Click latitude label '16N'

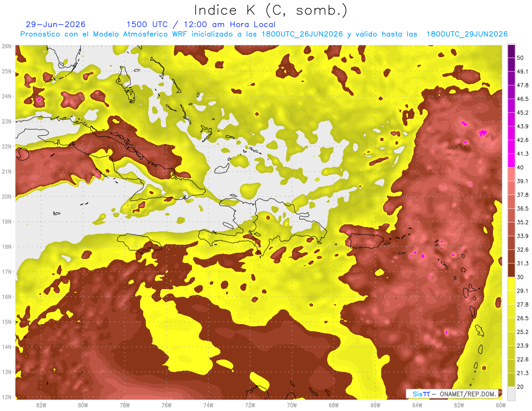[x=7, y=297]
